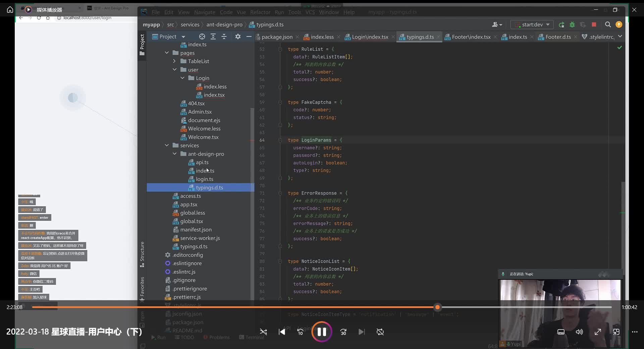Toggle repeat playback mode

click(380, 332)
